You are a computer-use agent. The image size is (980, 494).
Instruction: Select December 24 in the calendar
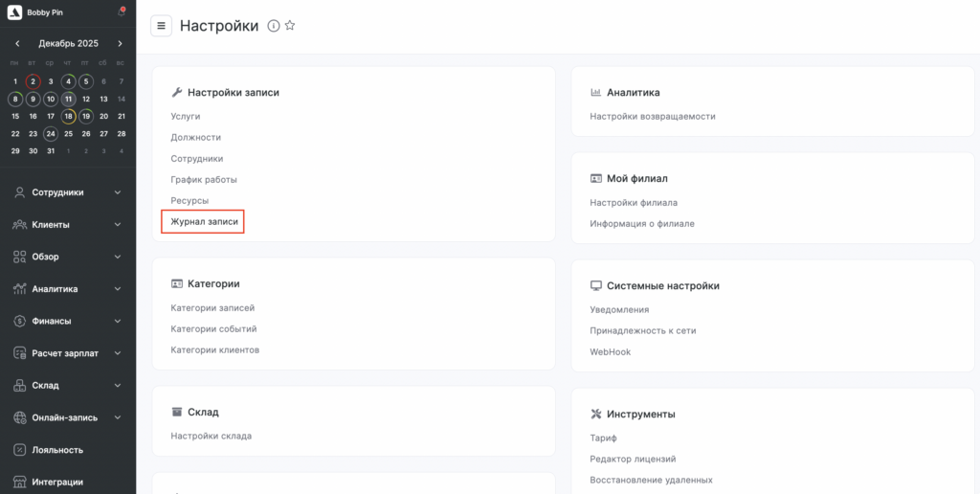tap(51, 133)
